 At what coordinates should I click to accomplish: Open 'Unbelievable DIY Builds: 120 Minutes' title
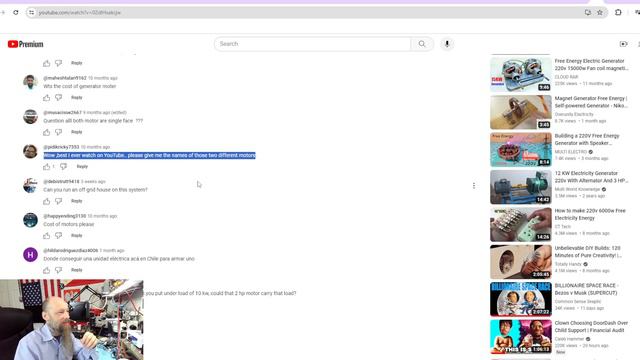(x=588, y=252)
